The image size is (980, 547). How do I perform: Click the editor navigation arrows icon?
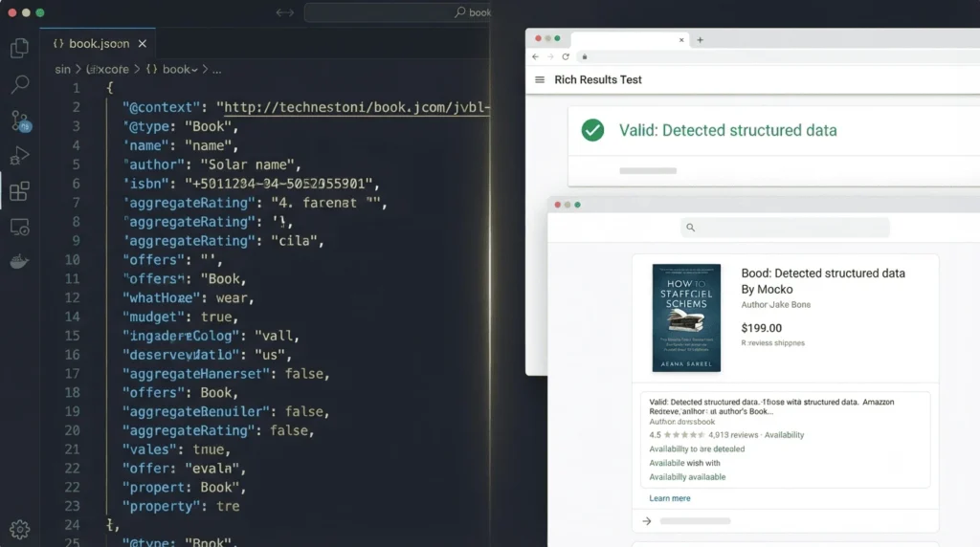click(x=284, y=12)
